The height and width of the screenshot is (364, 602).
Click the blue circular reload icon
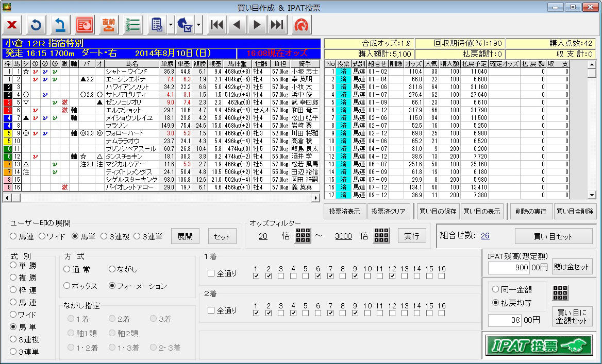click(36, 25)
